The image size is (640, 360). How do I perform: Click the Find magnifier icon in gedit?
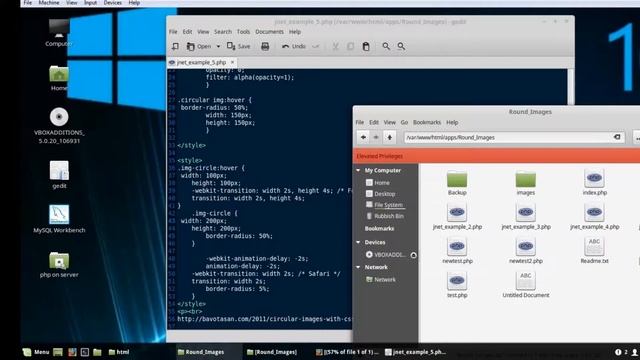pyautogui.click(x=386, y=46)
